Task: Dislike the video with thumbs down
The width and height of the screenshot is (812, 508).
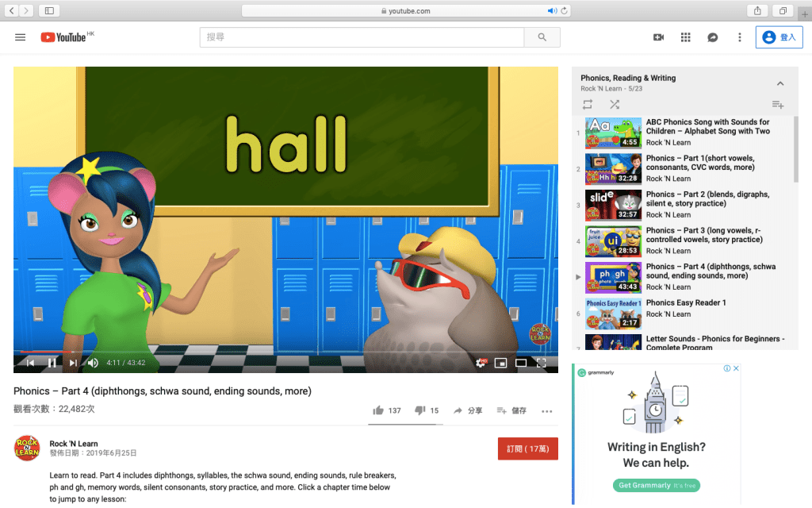Action: (420, 410)
